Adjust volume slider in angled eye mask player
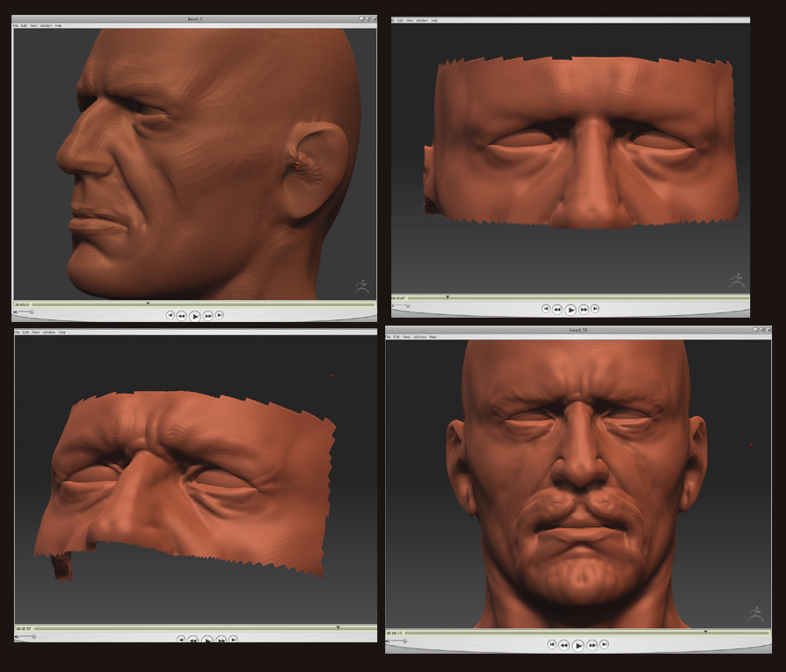Viewport: 786px width, 672px height. (28, 637)
